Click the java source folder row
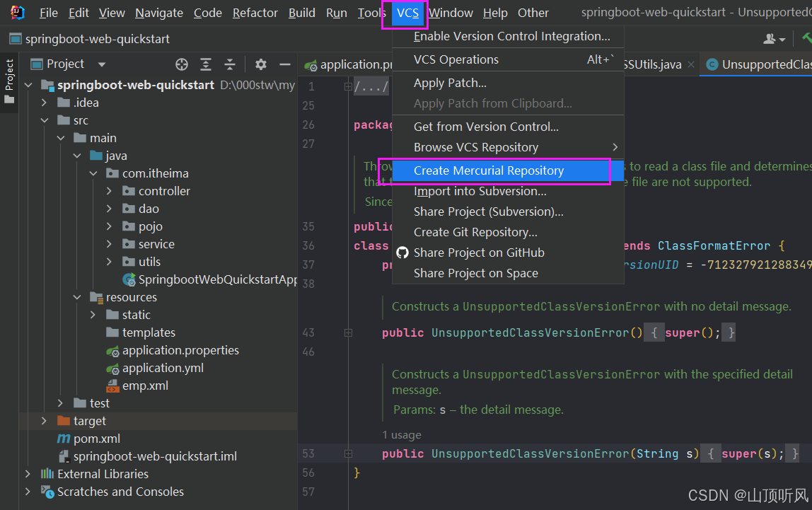 (158, 156)
